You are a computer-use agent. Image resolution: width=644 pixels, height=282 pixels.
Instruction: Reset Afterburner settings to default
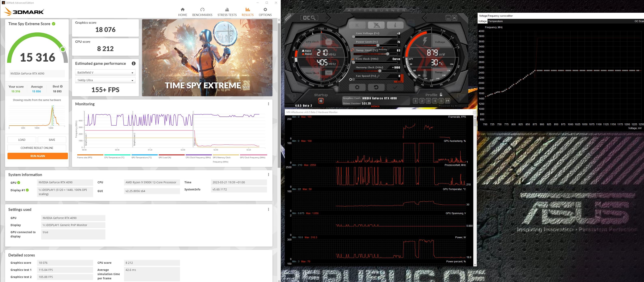click(376, 87)
